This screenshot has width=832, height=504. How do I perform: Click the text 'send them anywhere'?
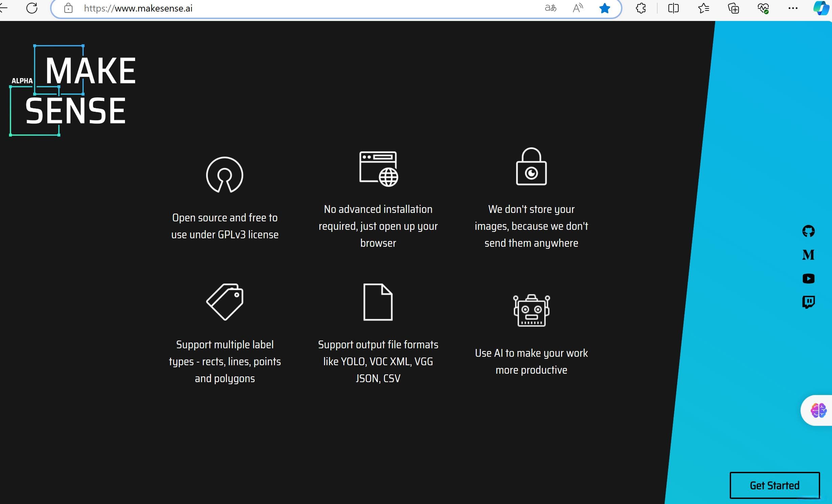coord(531,243)
